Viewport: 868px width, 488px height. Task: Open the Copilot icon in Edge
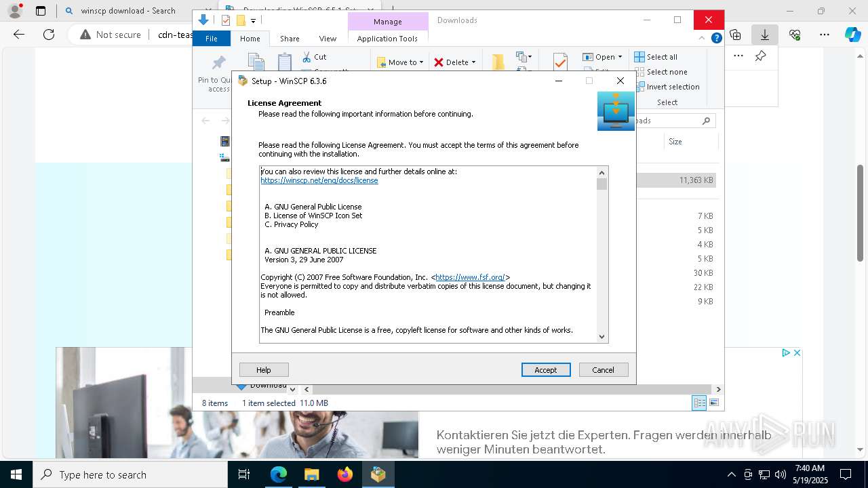pyautogui.click(x=852, y=35)
